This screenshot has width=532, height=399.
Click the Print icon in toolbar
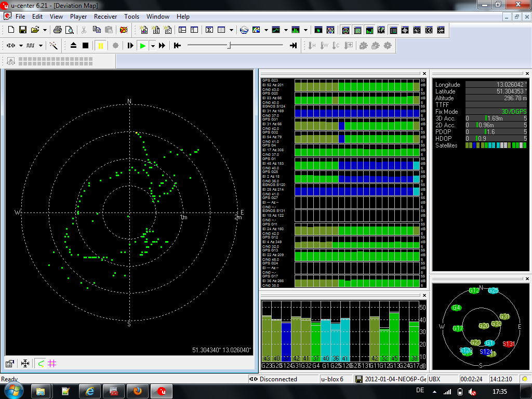pos(58,30)
